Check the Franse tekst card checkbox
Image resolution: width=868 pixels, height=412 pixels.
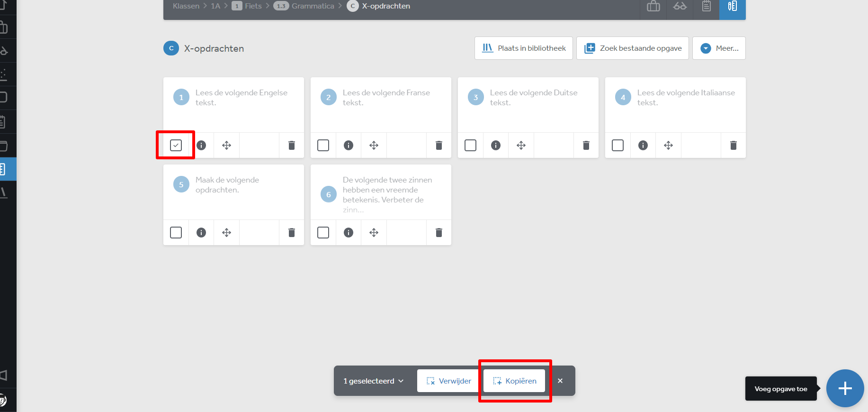pyautogui.click(x=323, y=145)
